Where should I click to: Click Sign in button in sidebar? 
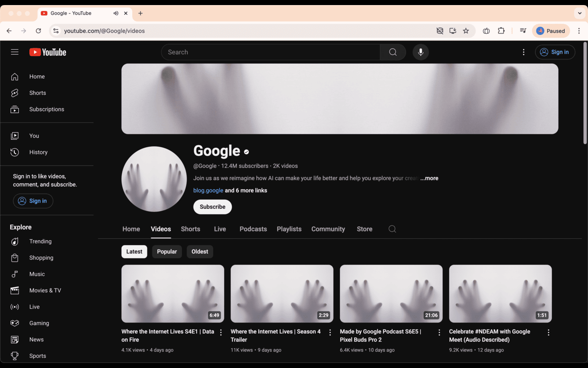33,201
